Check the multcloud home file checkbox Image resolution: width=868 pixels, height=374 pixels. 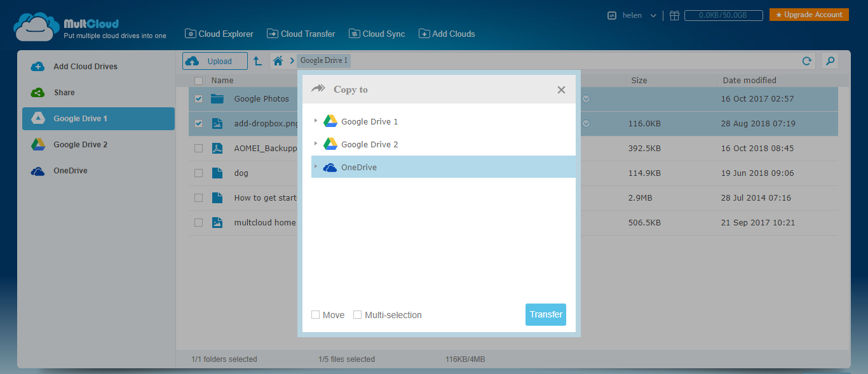(198, 223)
